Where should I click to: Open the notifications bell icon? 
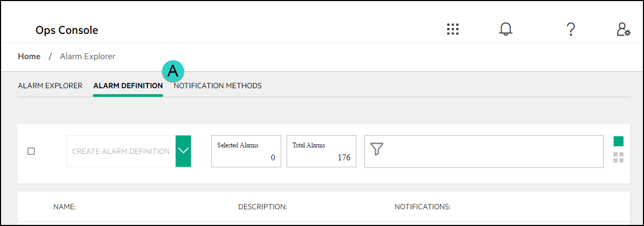pyautogui.click(x=505, y=30)
